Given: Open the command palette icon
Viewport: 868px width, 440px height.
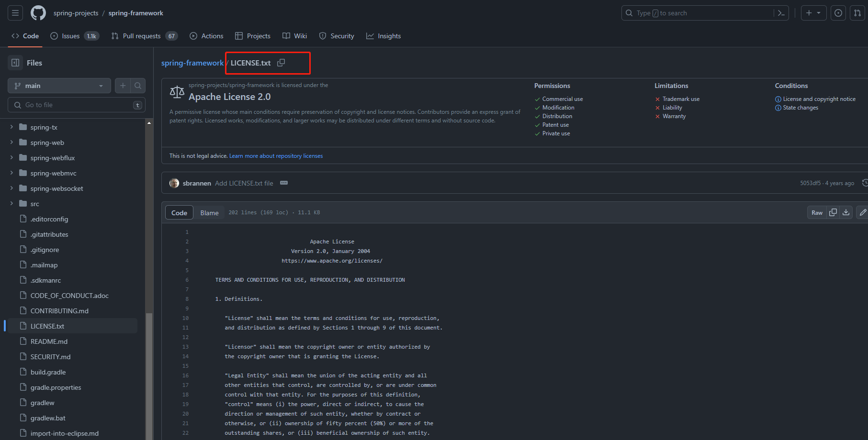Looking at the screenshot, I should 781,13.
